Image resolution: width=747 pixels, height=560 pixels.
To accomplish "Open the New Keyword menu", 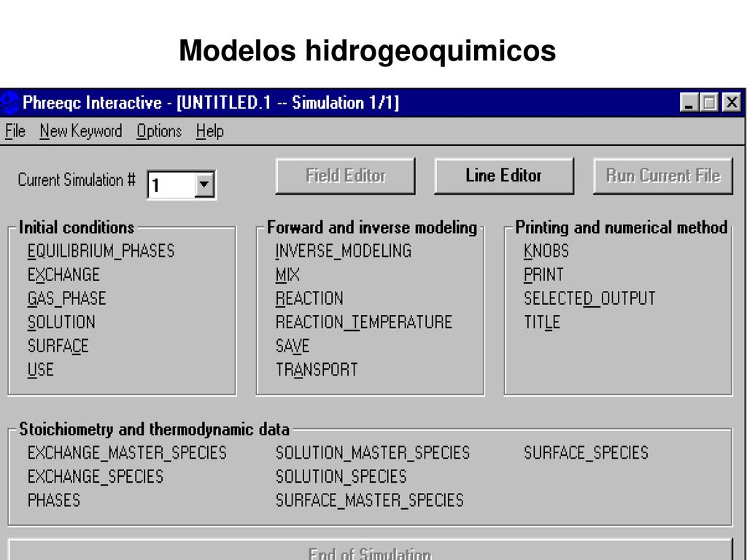I will point(81,131).
